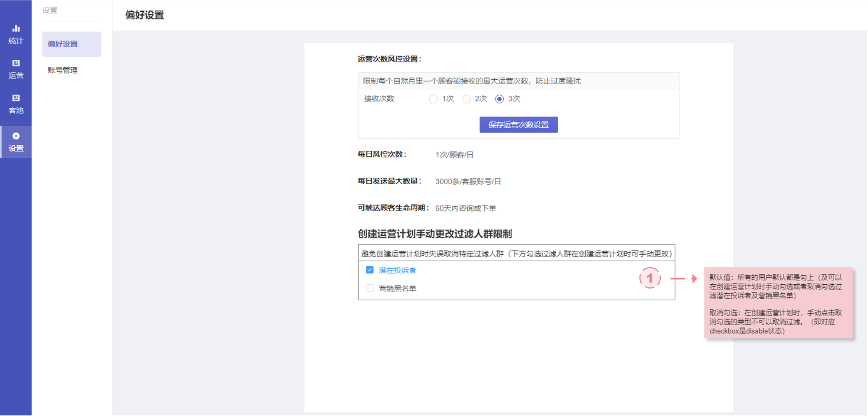868x416 pixels.
Task: Check the 营销黑名单 checkbox
Action: (370, 288)
